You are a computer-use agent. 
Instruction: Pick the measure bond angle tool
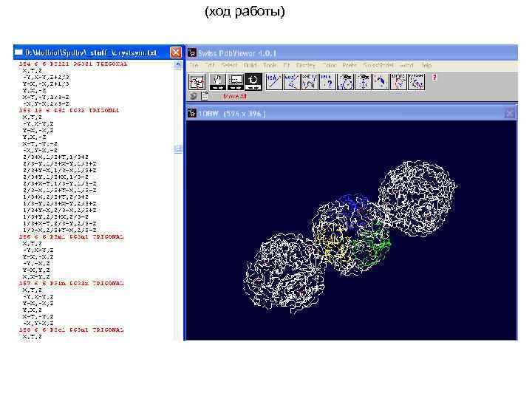click(x=291, y=82)
